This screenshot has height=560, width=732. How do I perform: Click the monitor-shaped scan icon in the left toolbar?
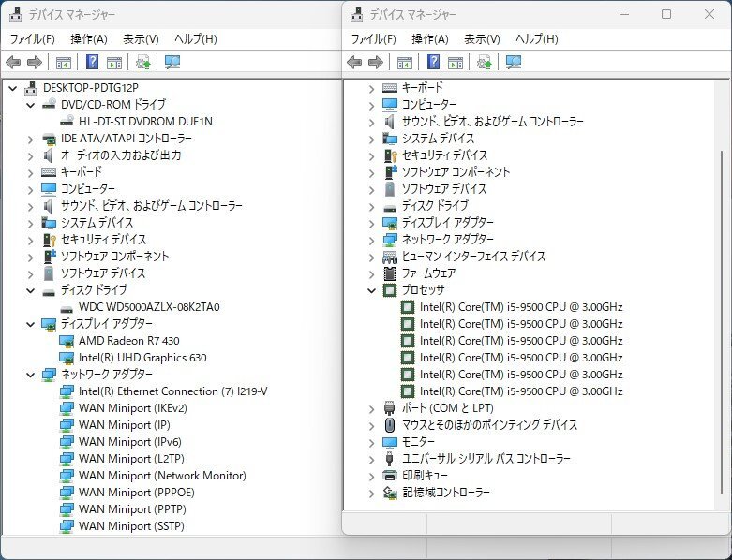pyautogui.click(x=172, y=63)
